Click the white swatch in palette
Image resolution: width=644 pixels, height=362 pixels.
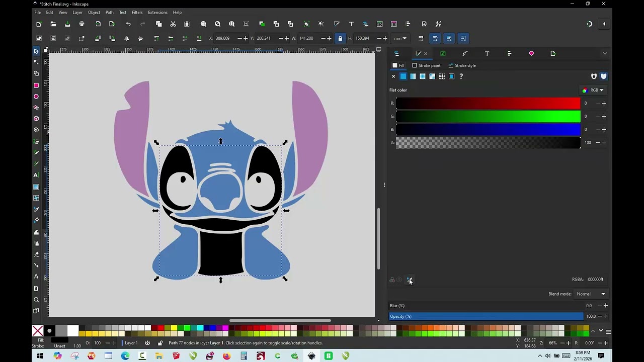click(x=73, y=331)
